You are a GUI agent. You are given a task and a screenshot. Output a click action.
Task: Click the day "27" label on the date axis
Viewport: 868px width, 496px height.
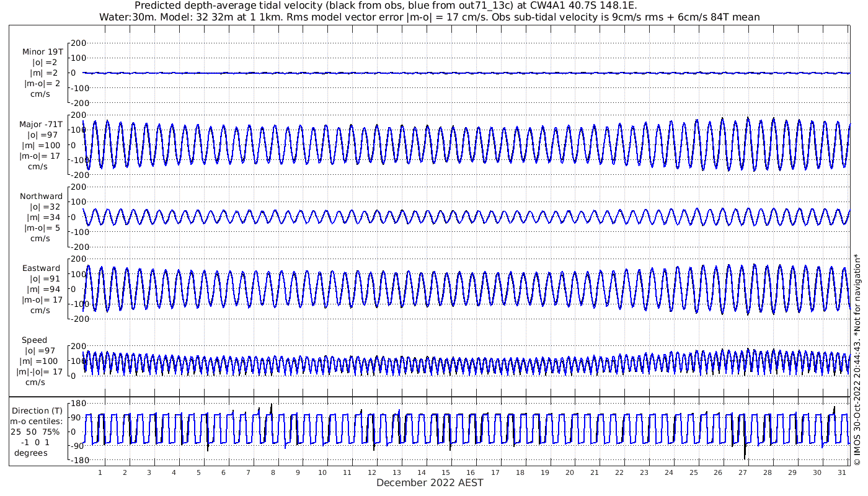click(743, 472)
